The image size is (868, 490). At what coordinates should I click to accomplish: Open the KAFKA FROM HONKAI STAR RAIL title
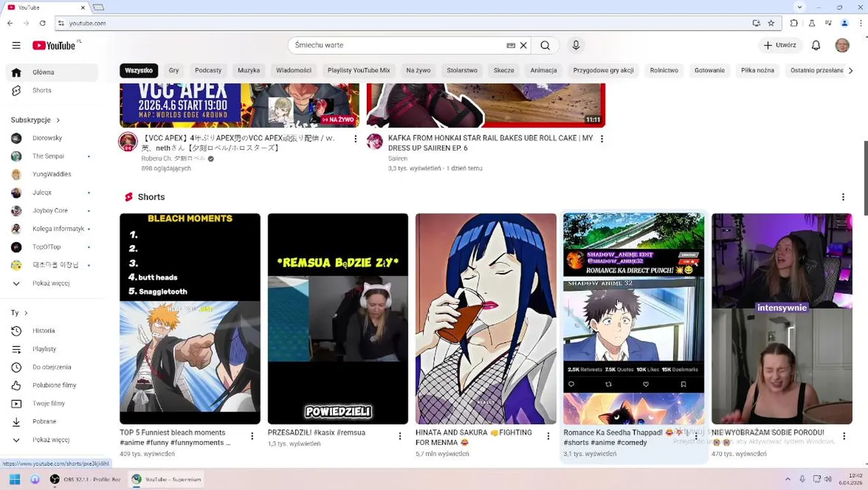point(490,143)
